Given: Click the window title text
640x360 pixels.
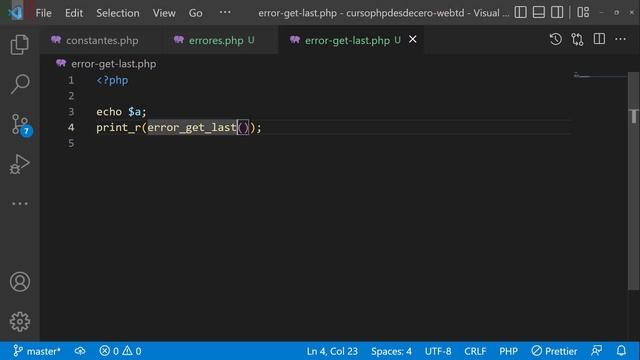Looking at the screenshot, I should click(x=384, y=13).
